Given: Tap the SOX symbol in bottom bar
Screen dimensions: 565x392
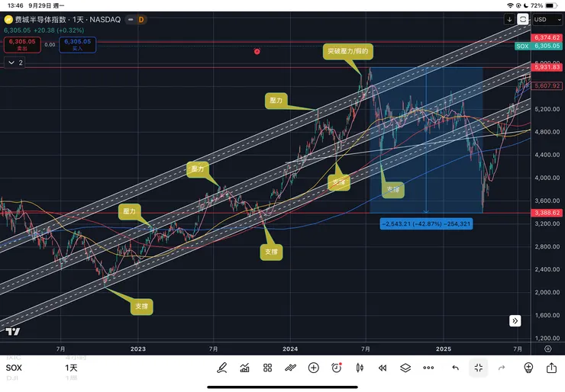Looking at the screenshot, I should pos(14,368).
